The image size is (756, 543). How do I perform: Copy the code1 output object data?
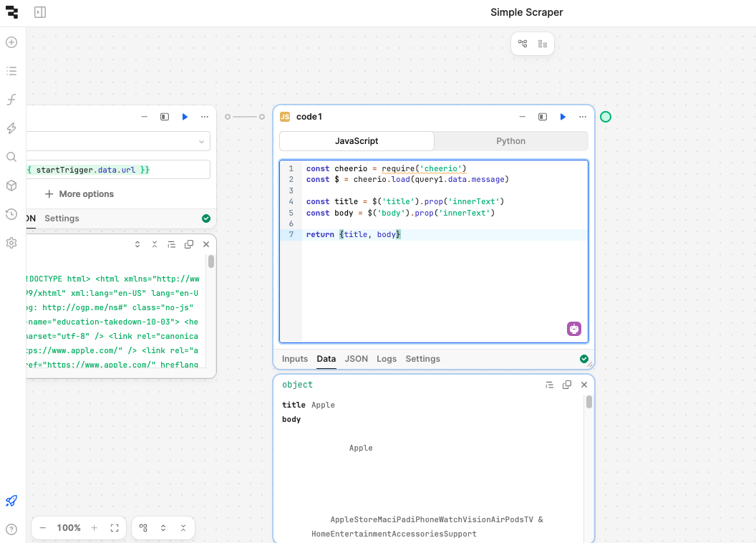(x=567, y=385)
